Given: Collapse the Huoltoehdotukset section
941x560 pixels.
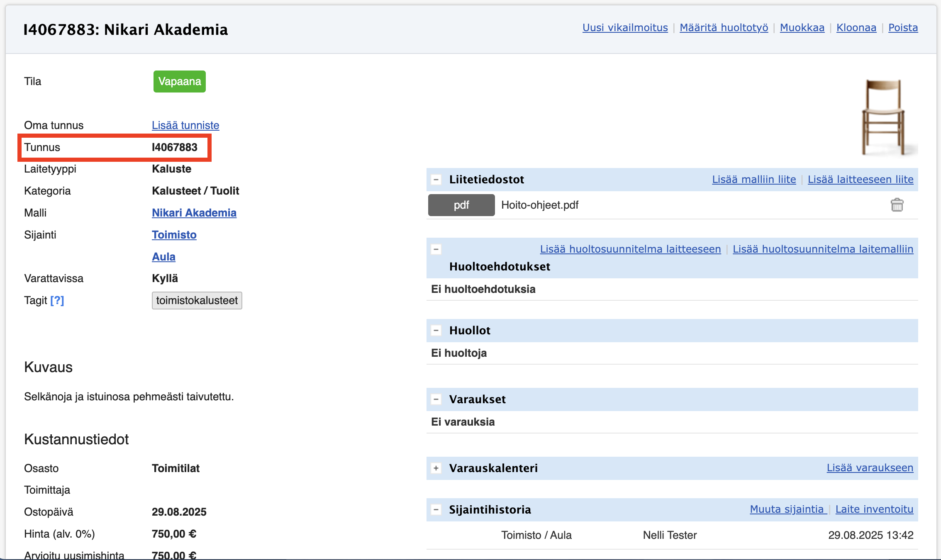Looking at the screenshot, I should point(436,249).
